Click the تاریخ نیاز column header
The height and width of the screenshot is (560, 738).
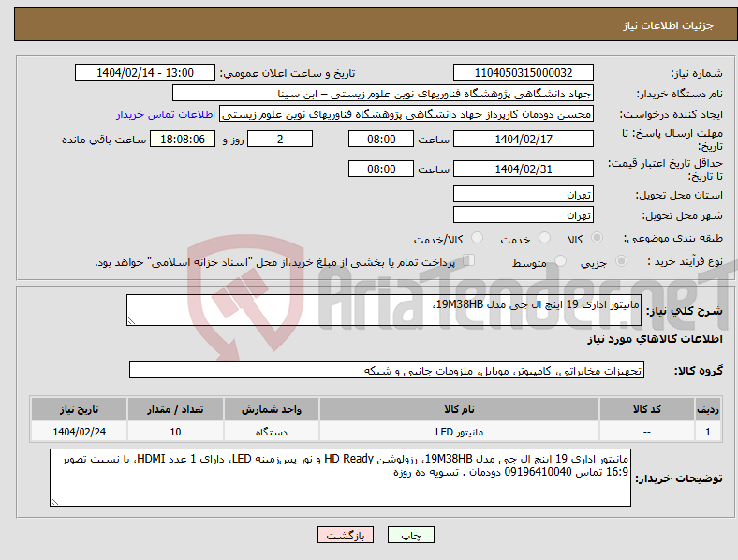[x=79, y=409]
